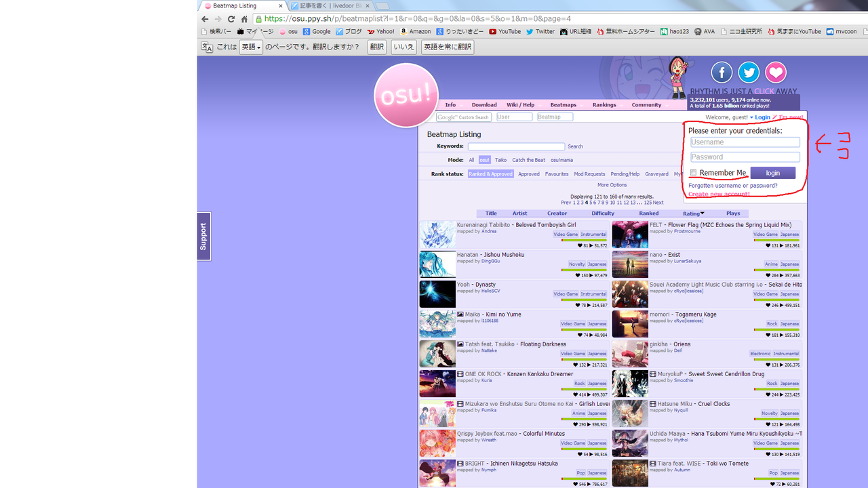Select Approved rank status
Image resolution: width=868 pixels, height=488 pixels.
[529, 174]
